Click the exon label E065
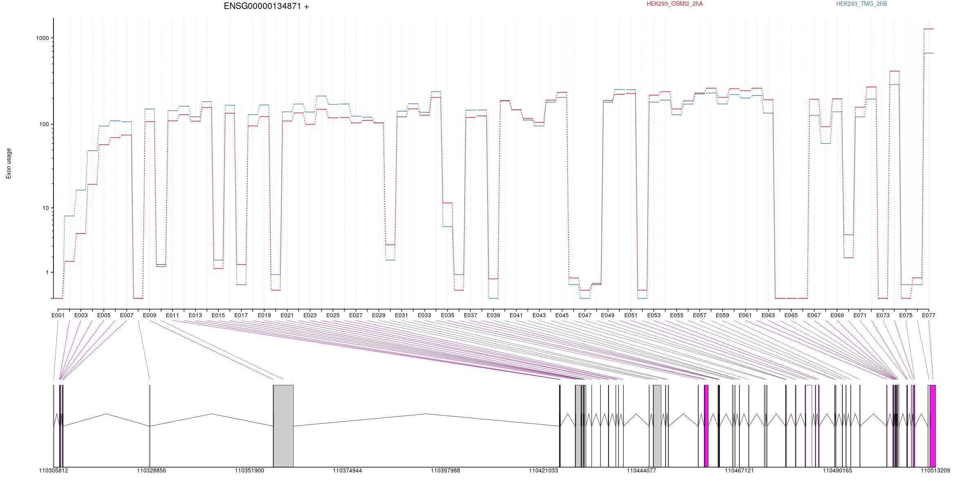Viewport: 980px width, 490px height. click(791, 315)
